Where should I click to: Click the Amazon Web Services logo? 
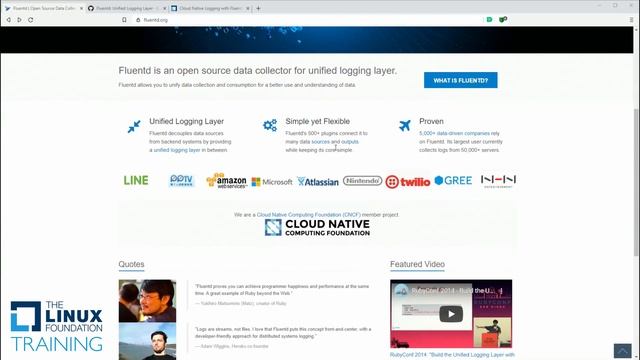[x=227, y=180]
